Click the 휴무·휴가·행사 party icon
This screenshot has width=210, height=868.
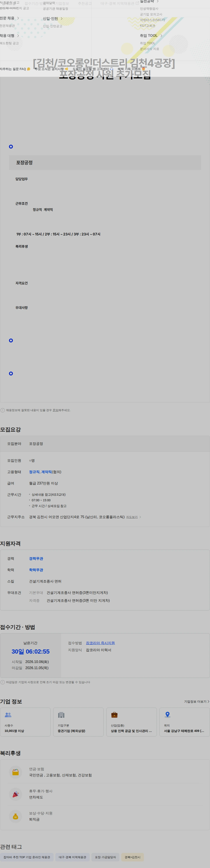point(16,794)
